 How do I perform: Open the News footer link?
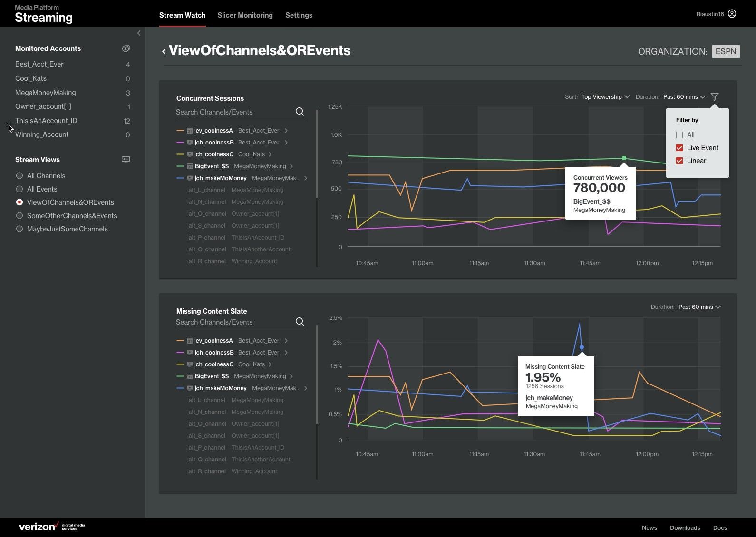pos(649,528)
